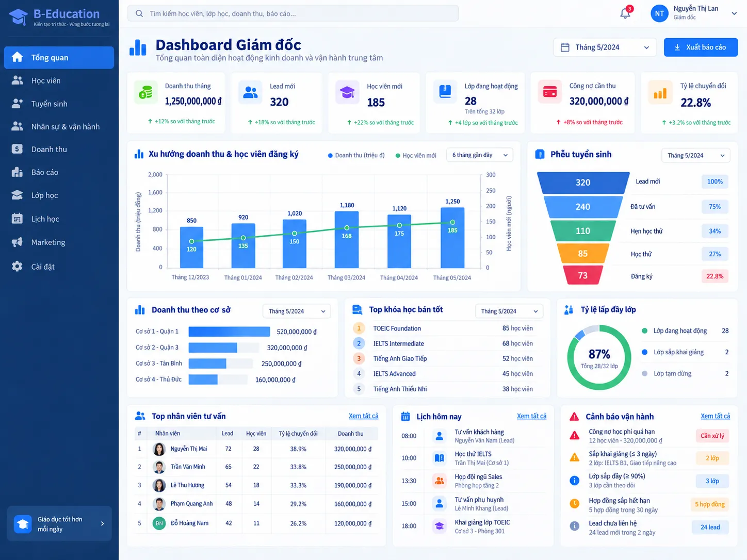This screenshot has height=560, width=747.
Task: Click the Cần xử lý badge
Action: tap(712, 436)
